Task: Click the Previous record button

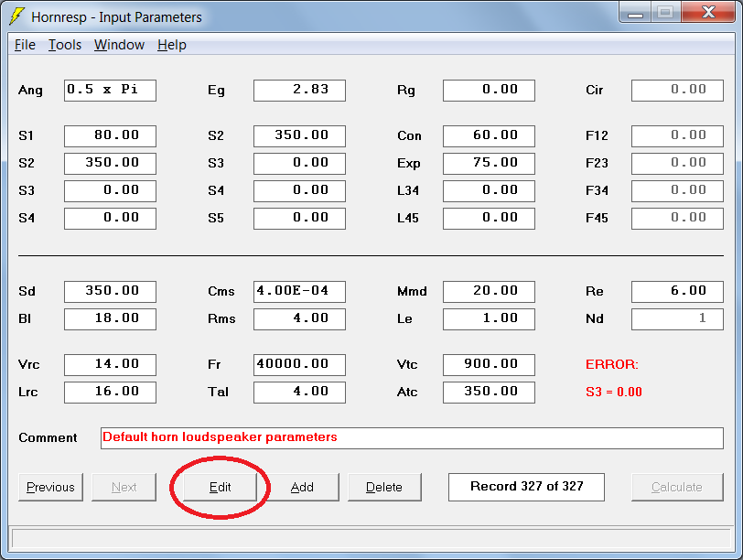Action: coord(50,487)
